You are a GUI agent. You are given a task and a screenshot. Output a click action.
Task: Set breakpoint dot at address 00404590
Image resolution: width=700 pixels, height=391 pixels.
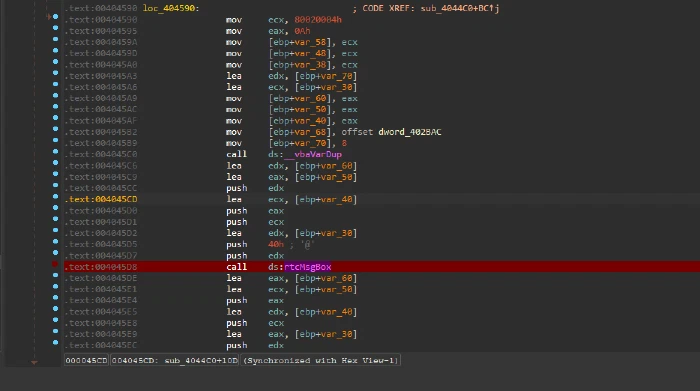click(x=55, y=17)
